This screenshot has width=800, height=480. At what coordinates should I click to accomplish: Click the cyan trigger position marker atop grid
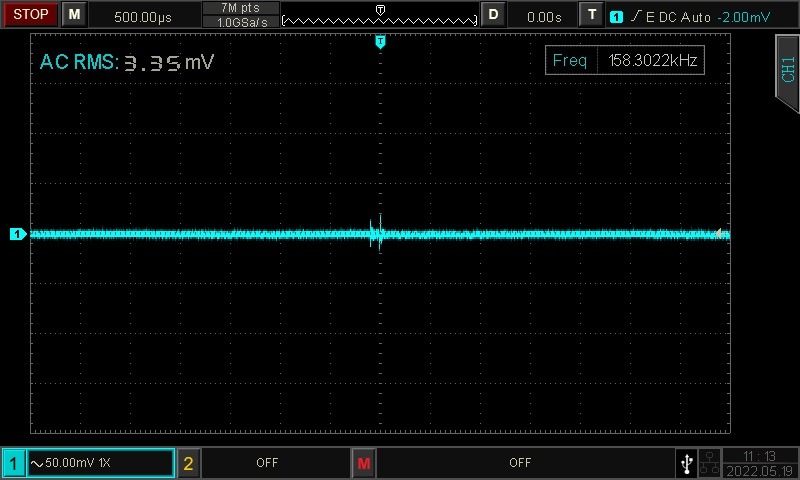pos(380,42)
